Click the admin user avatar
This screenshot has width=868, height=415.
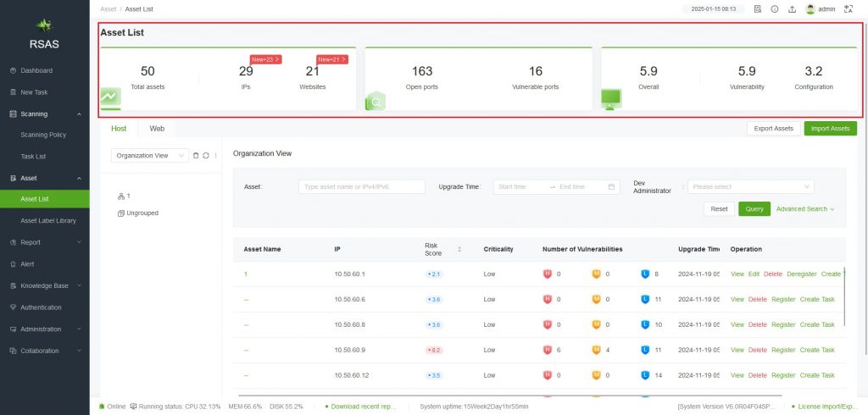click(810, 9)
